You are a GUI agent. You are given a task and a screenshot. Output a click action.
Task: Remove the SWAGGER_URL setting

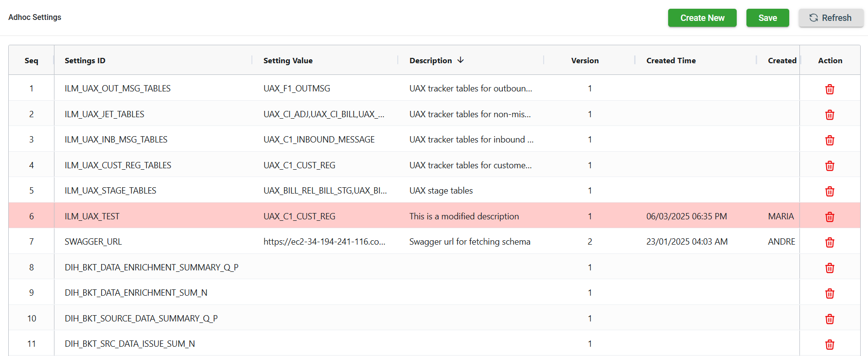[830, 242]
